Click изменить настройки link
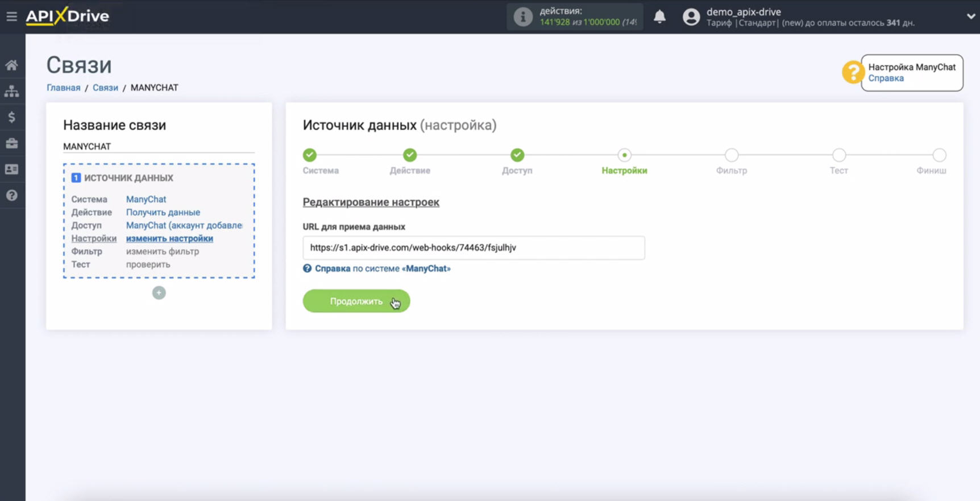The height and width of the screenshot is (501, 980). coord(169,238)
